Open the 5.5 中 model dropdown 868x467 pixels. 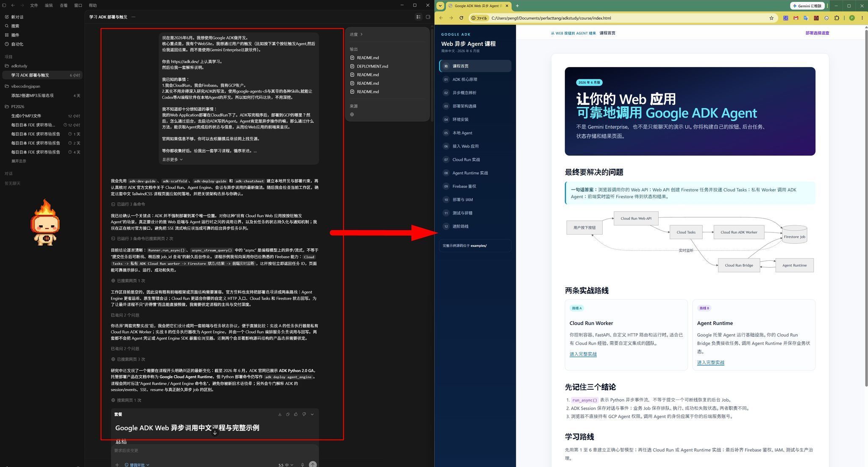click(x=286, y=465)
